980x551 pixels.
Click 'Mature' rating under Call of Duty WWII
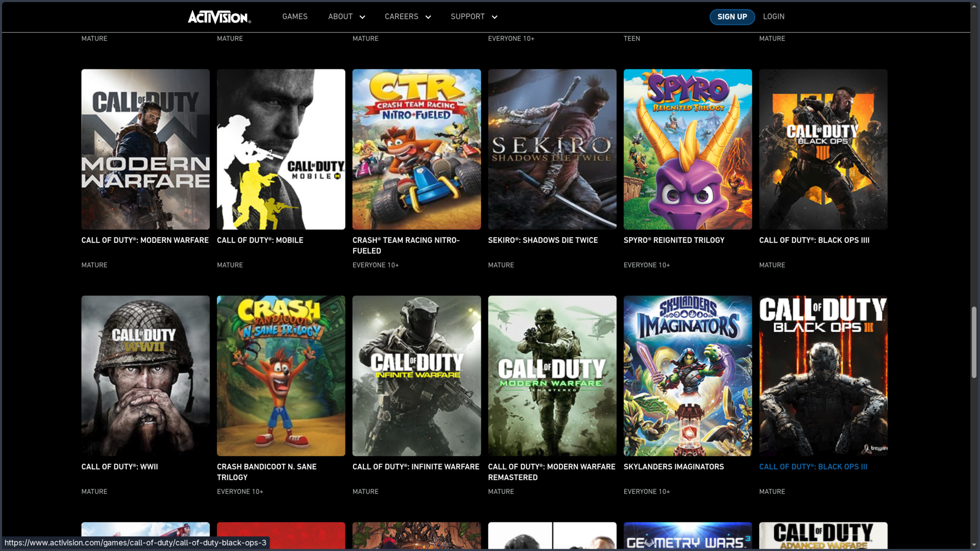tap(94, 492)
